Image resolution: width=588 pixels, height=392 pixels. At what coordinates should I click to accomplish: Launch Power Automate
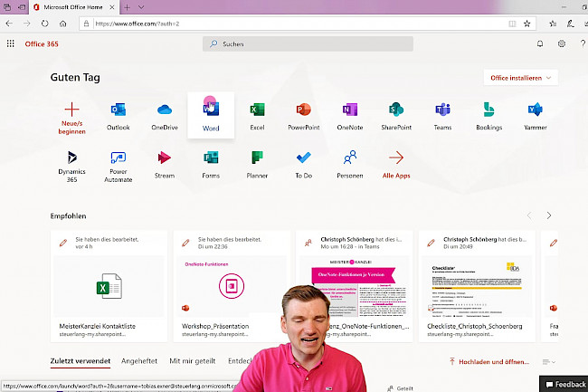coord(119,167)
